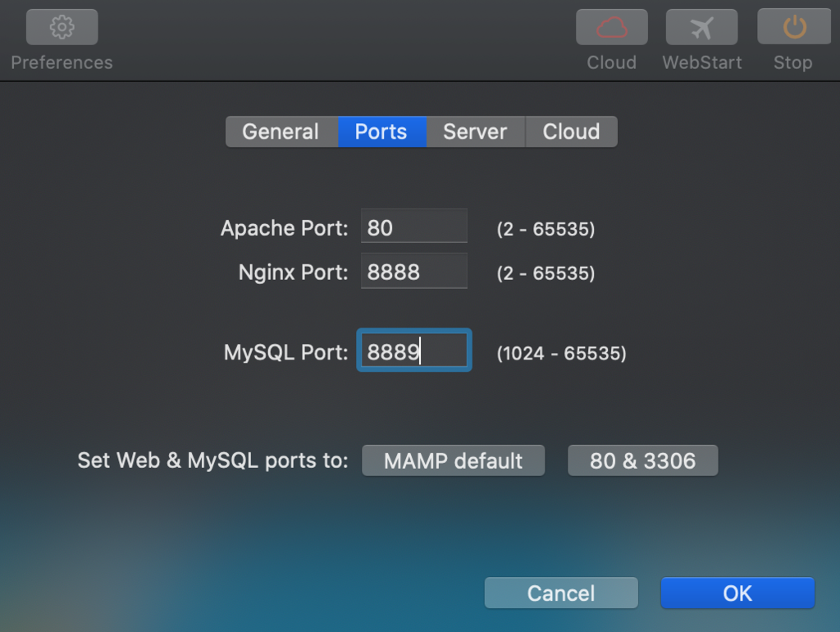Confirm changes with the OK button
The image size is (840, 632).
tap(737, 593)
